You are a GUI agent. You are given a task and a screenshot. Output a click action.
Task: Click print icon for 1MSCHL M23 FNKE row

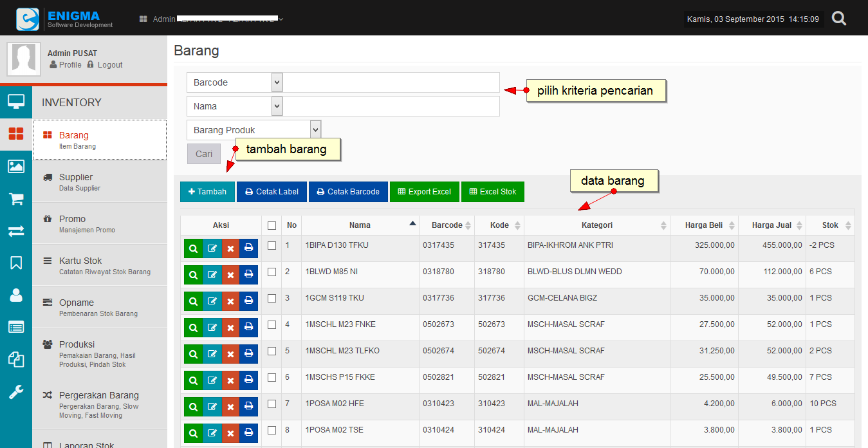pyautogui.click(x=249, y=328)
